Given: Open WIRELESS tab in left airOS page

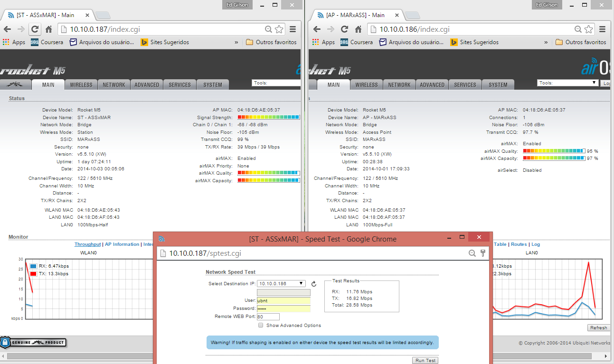Looking at the screenshot, I should click(x=81, y=85).
